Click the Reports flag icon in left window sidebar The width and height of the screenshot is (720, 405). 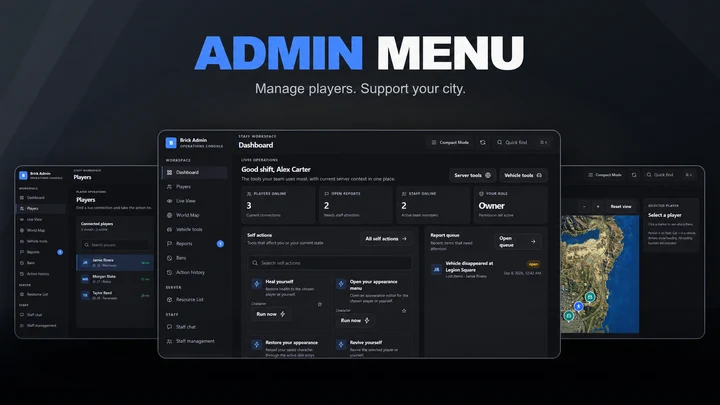pos(22,252)
